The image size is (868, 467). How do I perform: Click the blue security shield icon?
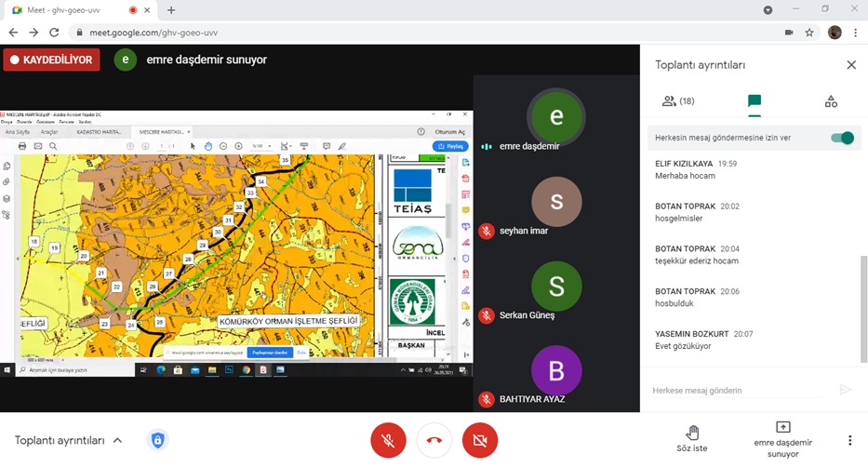(158, 440)
